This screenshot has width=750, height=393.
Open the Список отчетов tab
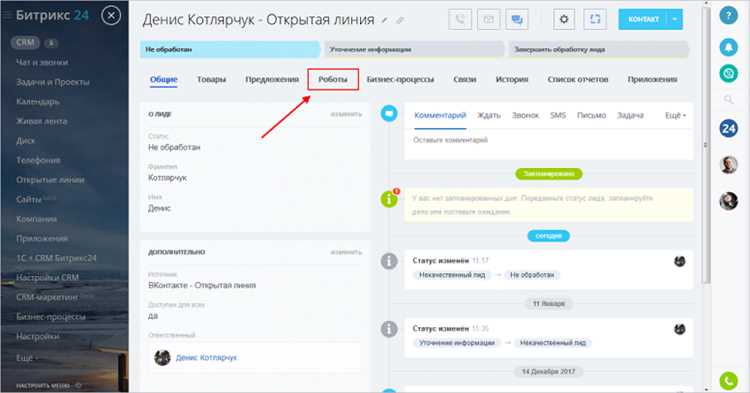point(578,79)
